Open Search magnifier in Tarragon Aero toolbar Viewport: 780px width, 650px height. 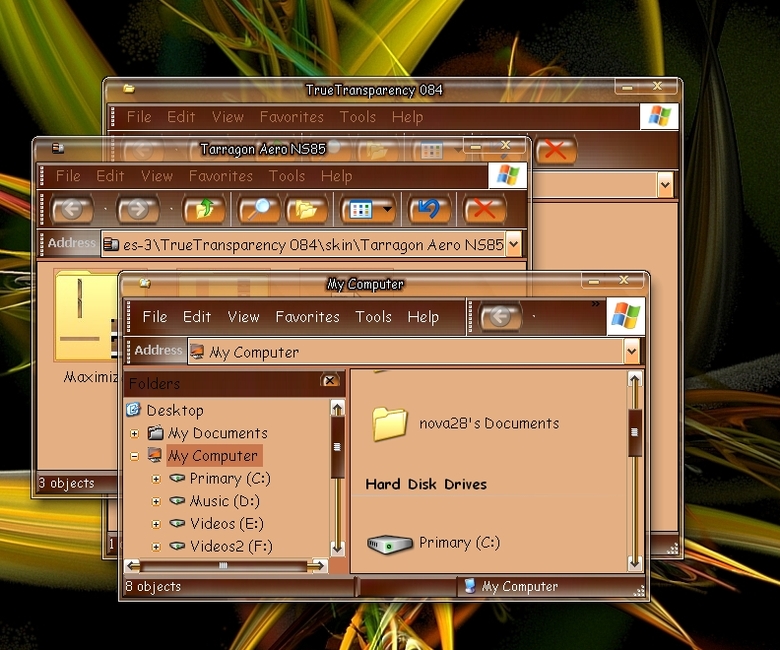click(258, 209)
